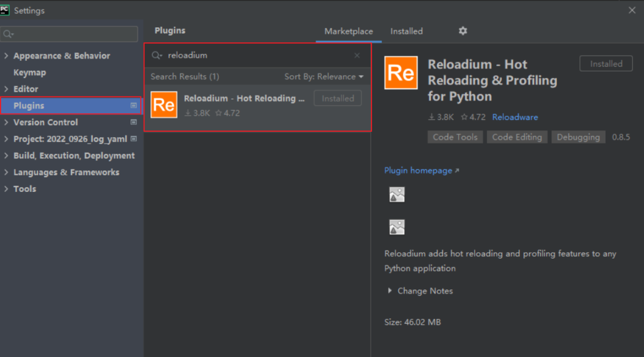Select Plugins in the settings tree

click(29, 105)
